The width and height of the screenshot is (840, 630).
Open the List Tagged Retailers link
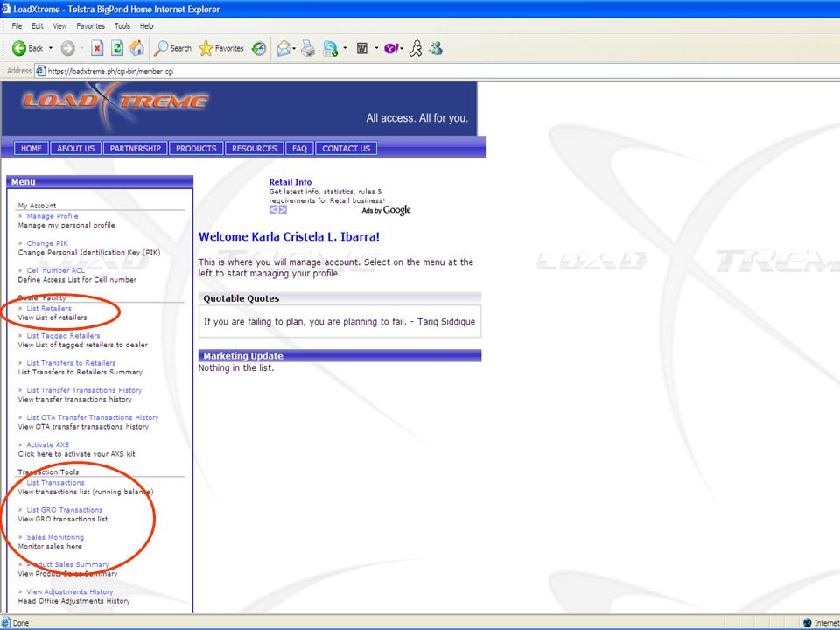tap(63, 336)
